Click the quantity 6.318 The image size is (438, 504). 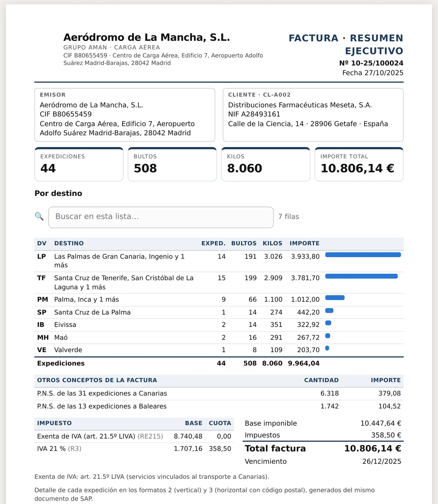pos(330,393)
